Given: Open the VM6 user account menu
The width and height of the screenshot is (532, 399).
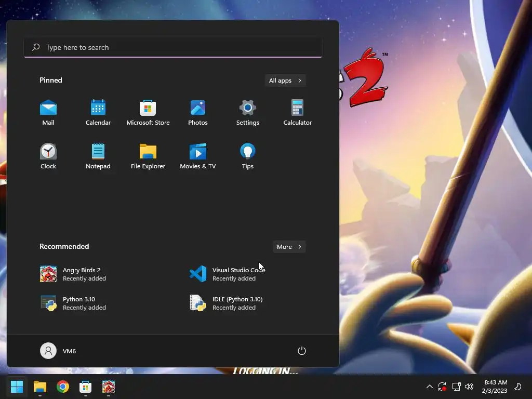Looking at the screenshot, I should (x=58, y=351).
